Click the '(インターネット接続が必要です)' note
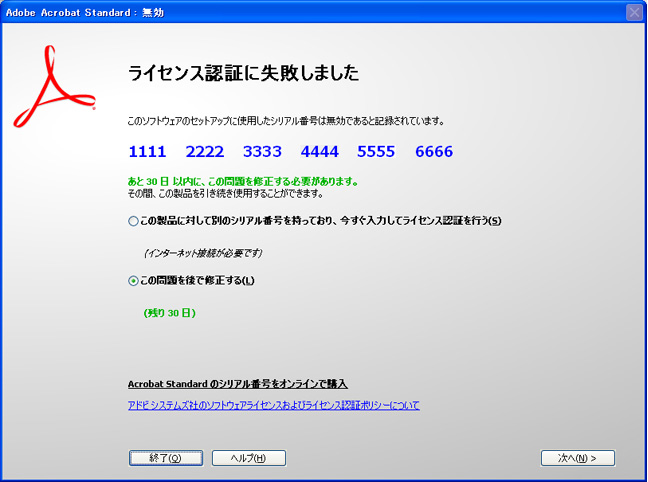The height and width of the screenshot is (482, 648). (x=203, y=253)
